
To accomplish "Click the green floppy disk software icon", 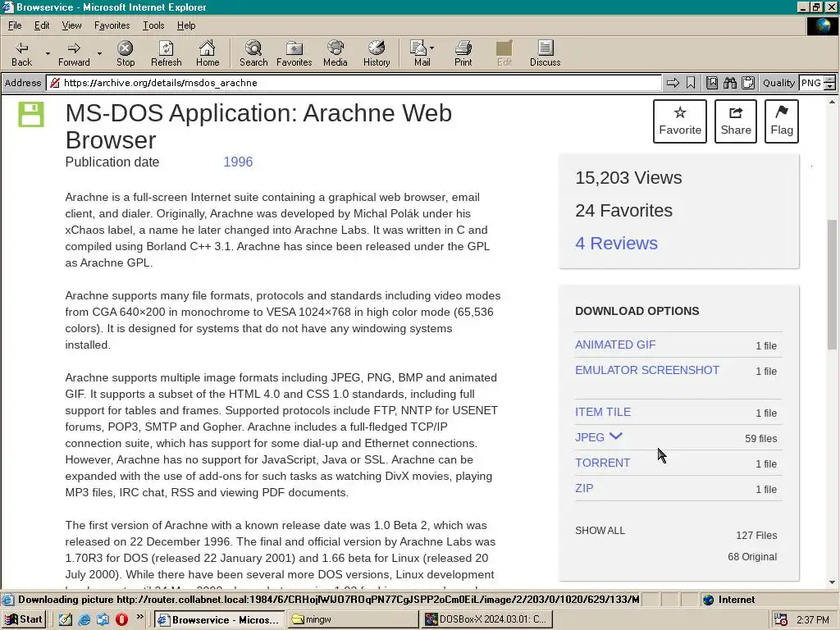I will pos(31,114).
